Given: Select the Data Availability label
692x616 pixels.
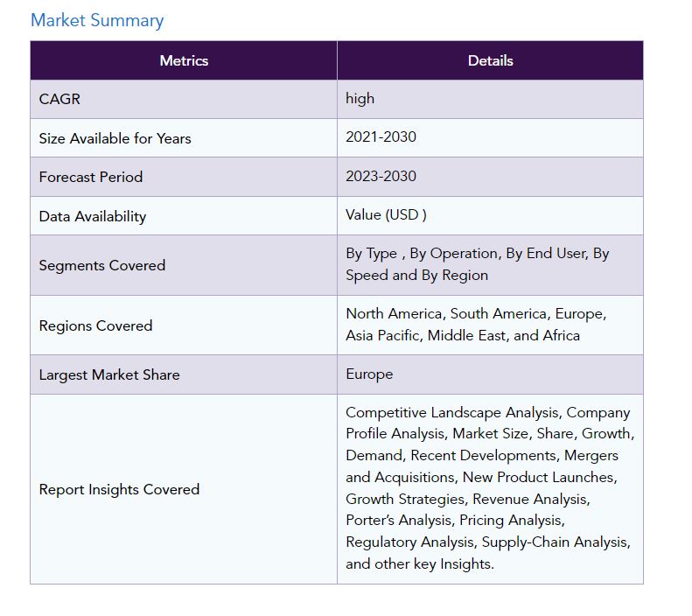Looking at the screenshot, I should (x=92, y=216).
